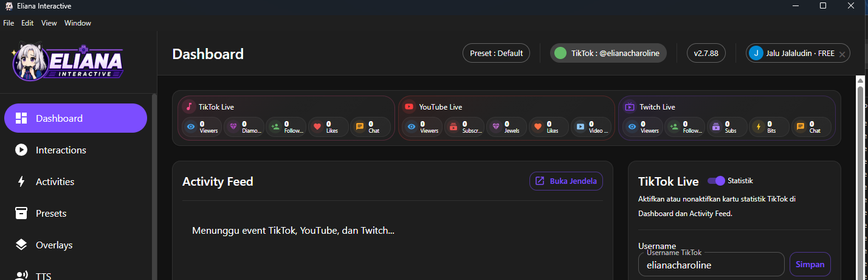The image size is (868, 280).
Task: Click the Buka Jendela button
Action: (x=566, y=181)
